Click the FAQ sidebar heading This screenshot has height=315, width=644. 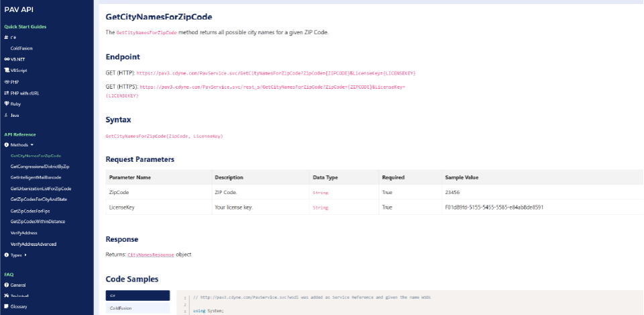(x=9, y=274)
